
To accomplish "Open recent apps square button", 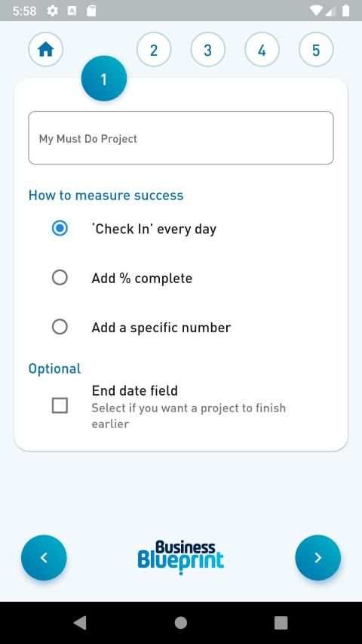I will coord(281,623).
